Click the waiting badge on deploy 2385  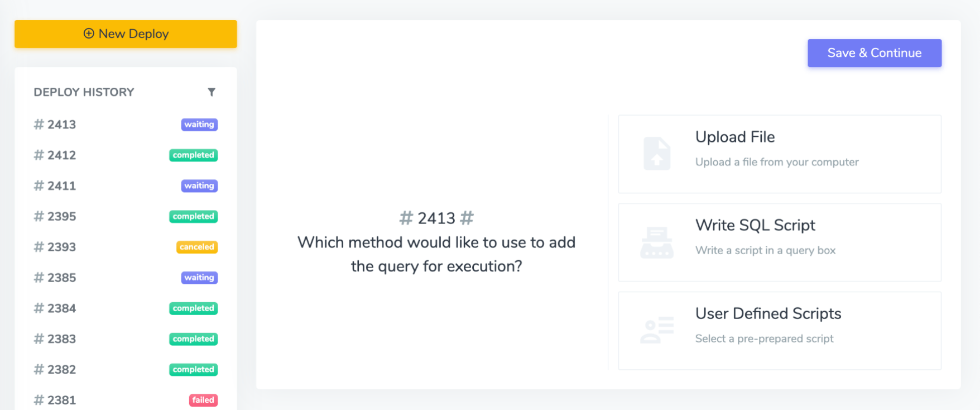tap(199, 278)
